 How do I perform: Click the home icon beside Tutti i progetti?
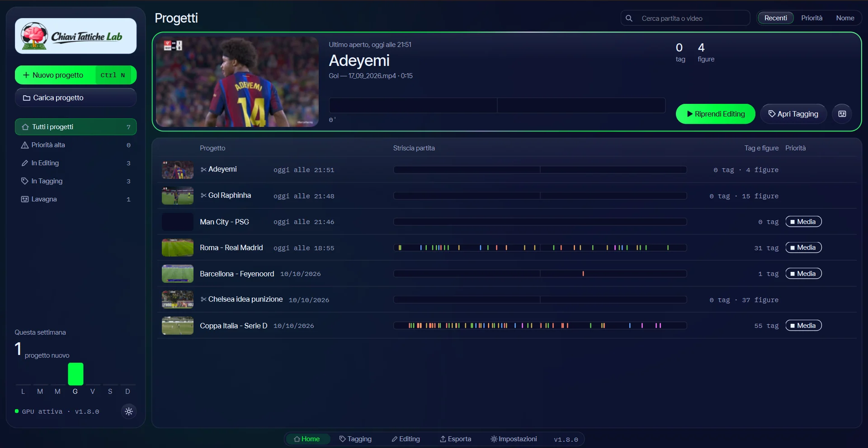tap(25, 127)
